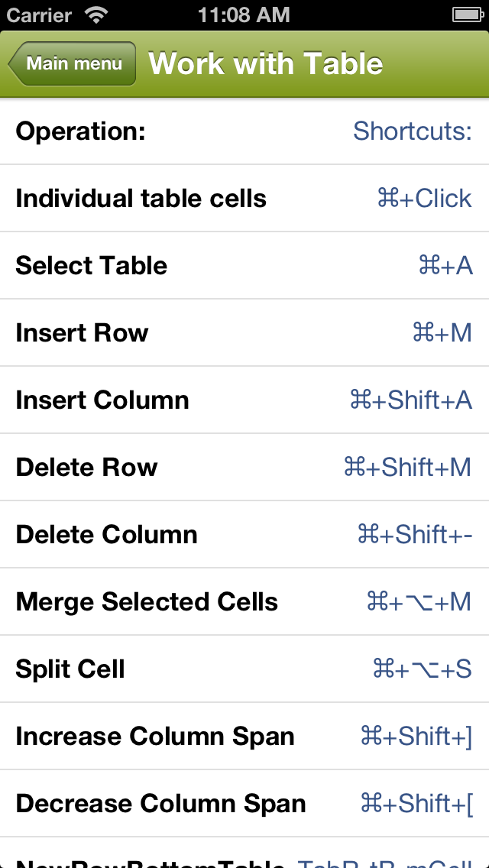Open the Select Table entry
This screenshot has height=868, width=489.
point(91,266)
